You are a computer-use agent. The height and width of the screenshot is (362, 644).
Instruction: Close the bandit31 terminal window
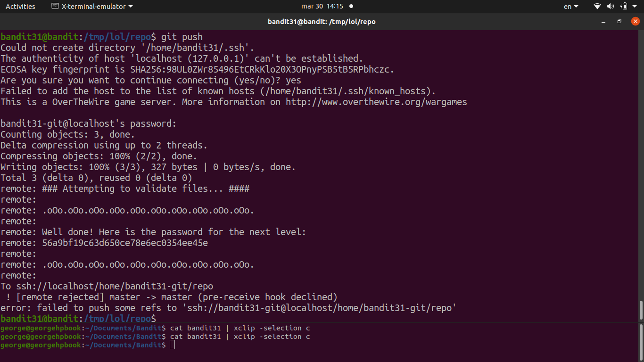tap(635, 22)
